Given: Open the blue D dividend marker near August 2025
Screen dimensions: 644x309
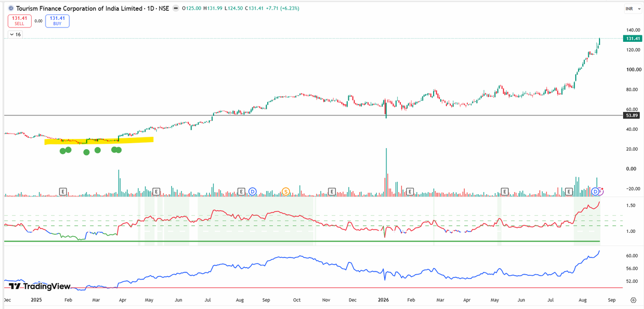Looking at the screenshot, I should [x=252, y=192].
